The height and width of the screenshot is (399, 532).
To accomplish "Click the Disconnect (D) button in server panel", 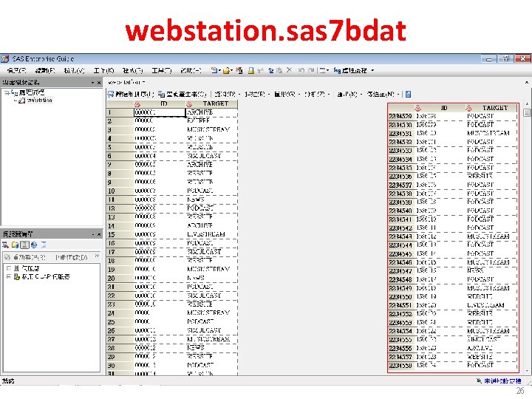I will coord(71,257).
